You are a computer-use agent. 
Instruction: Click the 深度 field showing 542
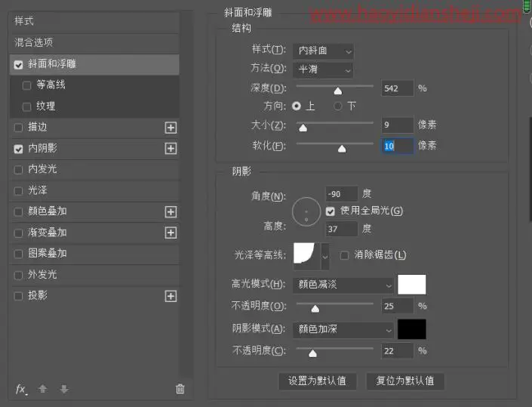pyautogui.click(x=398, y=88)
